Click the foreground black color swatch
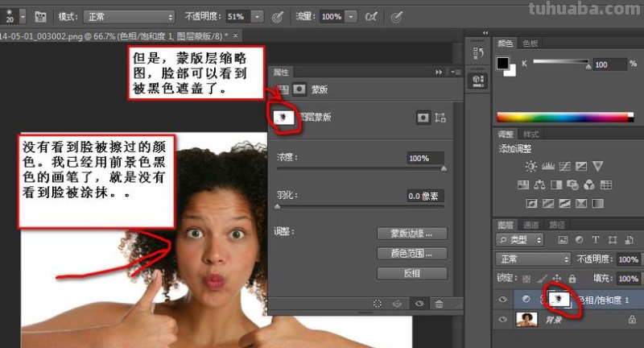 (503, 63)
